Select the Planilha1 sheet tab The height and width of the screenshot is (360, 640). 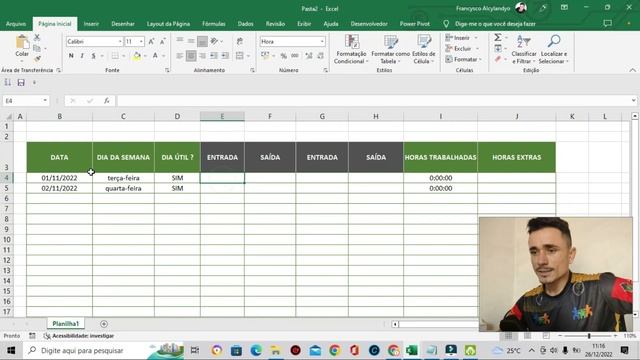click(65, 324)
